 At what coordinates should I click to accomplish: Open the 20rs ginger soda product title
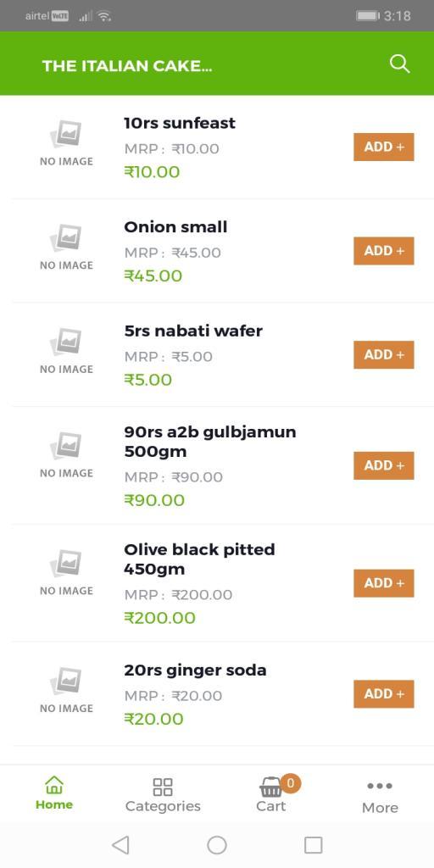coord(196,670)
